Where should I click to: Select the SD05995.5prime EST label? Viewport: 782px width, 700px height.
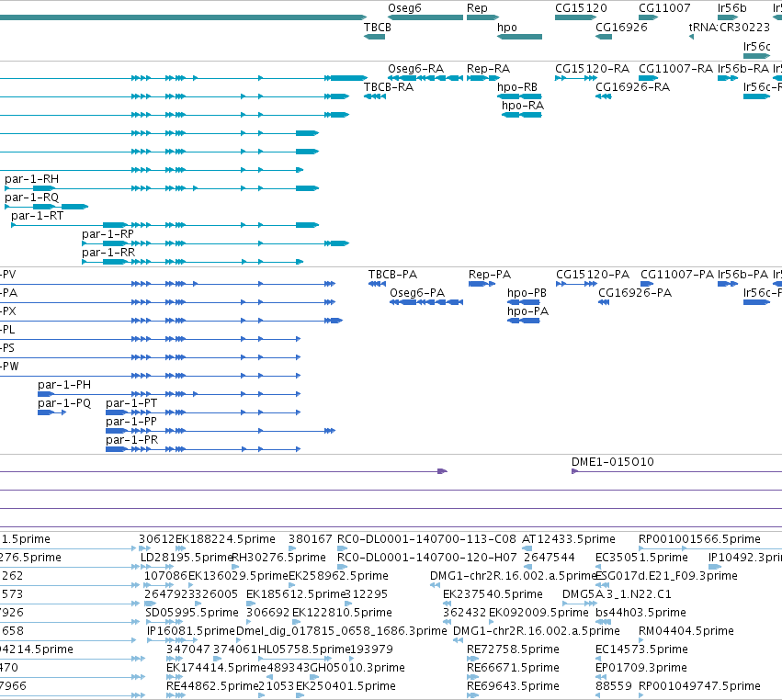tap(192, 613)
